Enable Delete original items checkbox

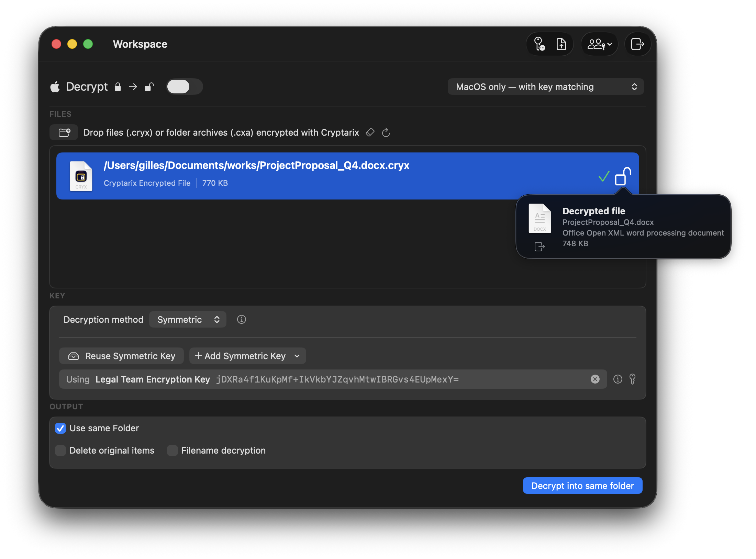coord(60,450)
